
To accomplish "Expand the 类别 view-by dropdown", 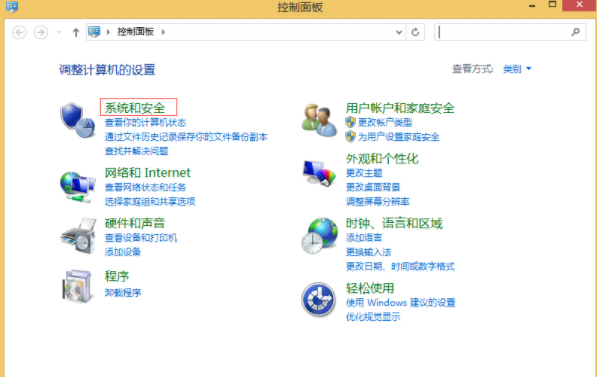I will tap(517, 69).
